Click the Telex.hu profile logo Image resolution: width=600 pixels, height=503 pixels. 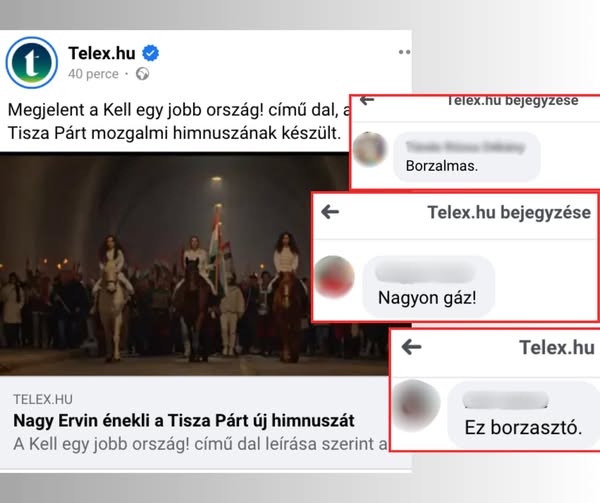[x=32, y=62]
